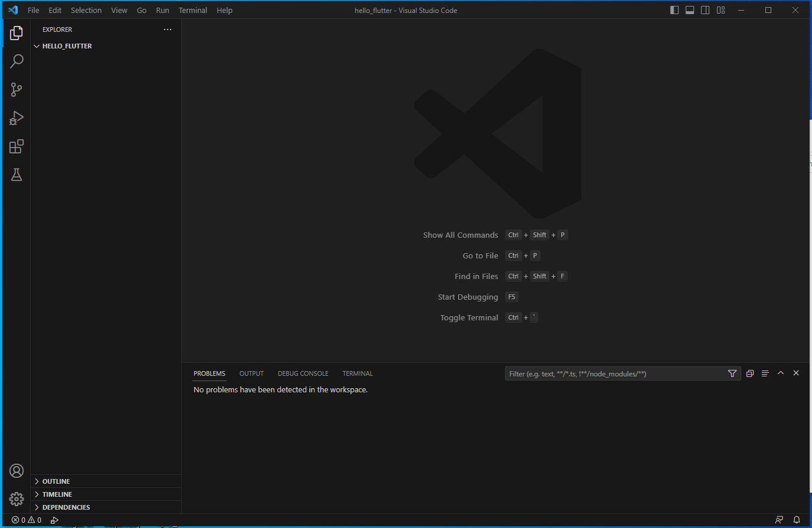Open the Help menu
Image resolution: width=812 pixels, height=528 pixels.
224,10
